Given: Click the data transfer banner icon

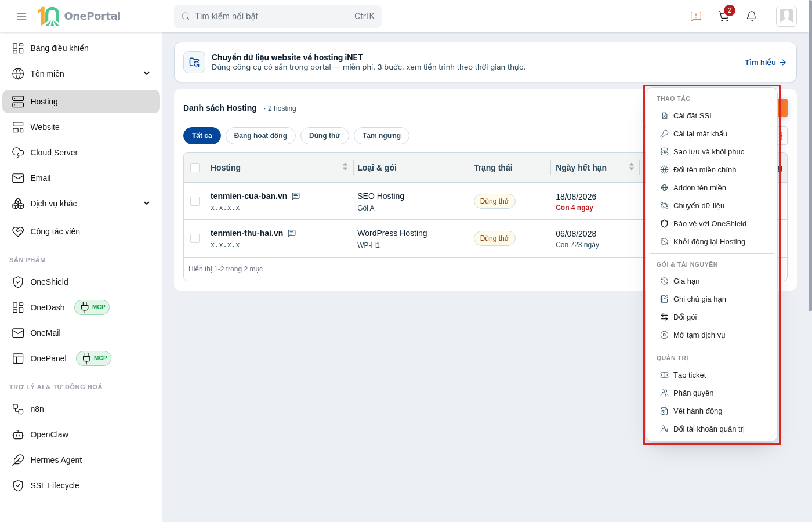Looking at the screenshot, I should click(194, 62).
